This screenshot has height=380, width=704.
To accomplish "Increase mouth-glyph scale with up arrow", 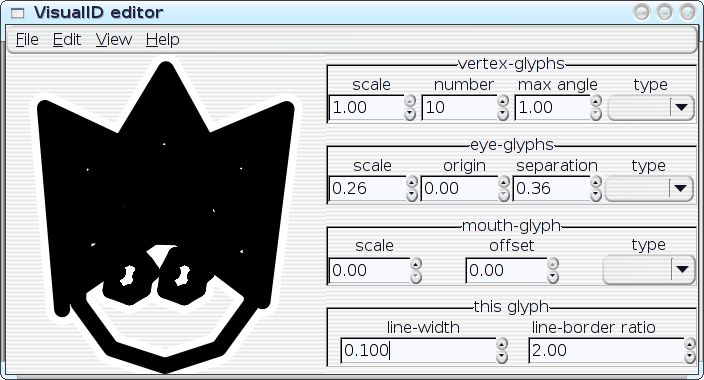I will tap(416, 264).
